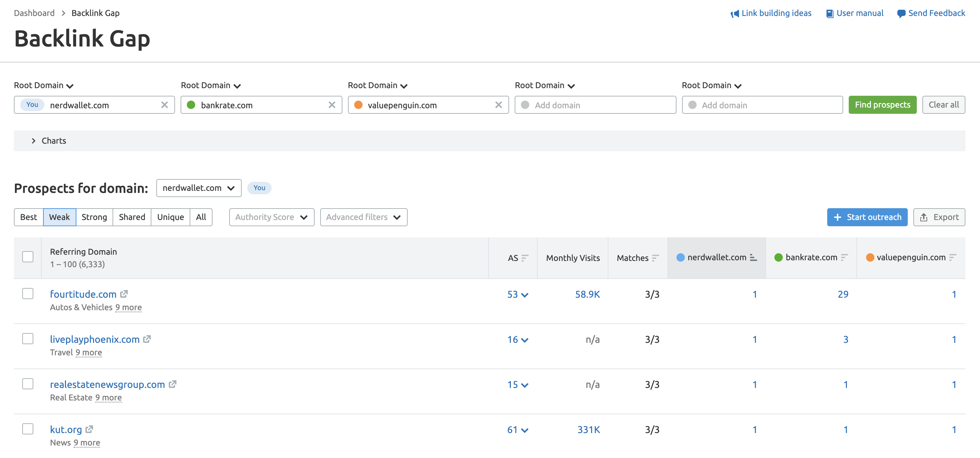This screenshot has height=458, width=980.
Task: Open Root Domain dropdown above valuepenguin.com
Action: pyautogui.click(x=378, y=85)
